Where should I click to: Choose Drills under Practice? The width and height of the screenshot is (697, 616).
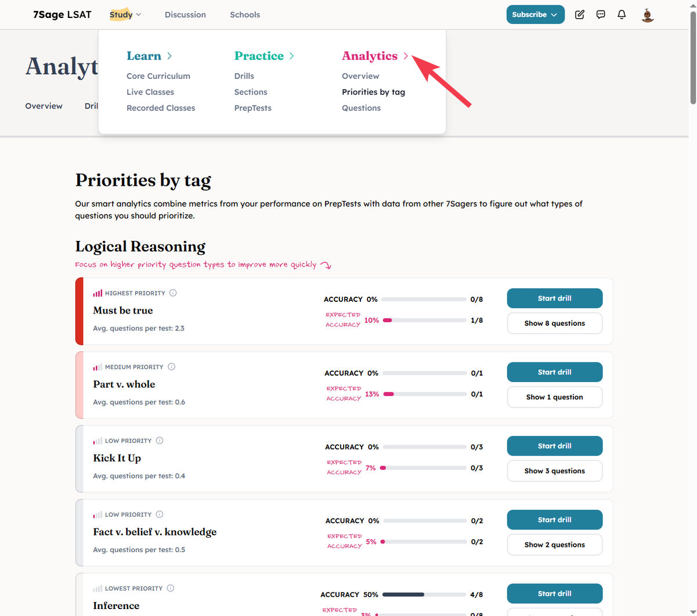pos(244,76)
